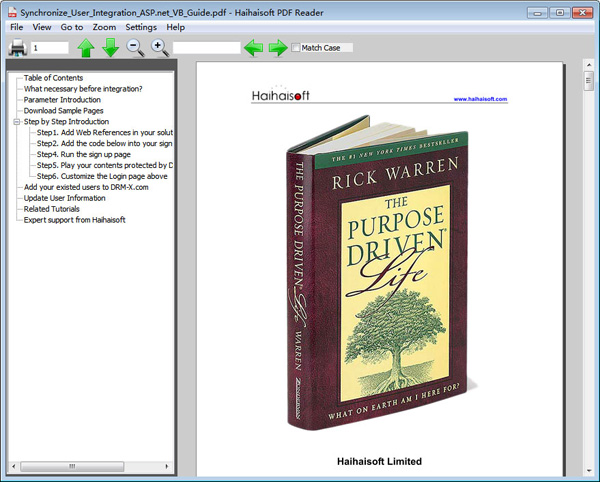The image size is (600, 482).
Task: Enable the Match Case checkbox
Action: pos(295,47)
